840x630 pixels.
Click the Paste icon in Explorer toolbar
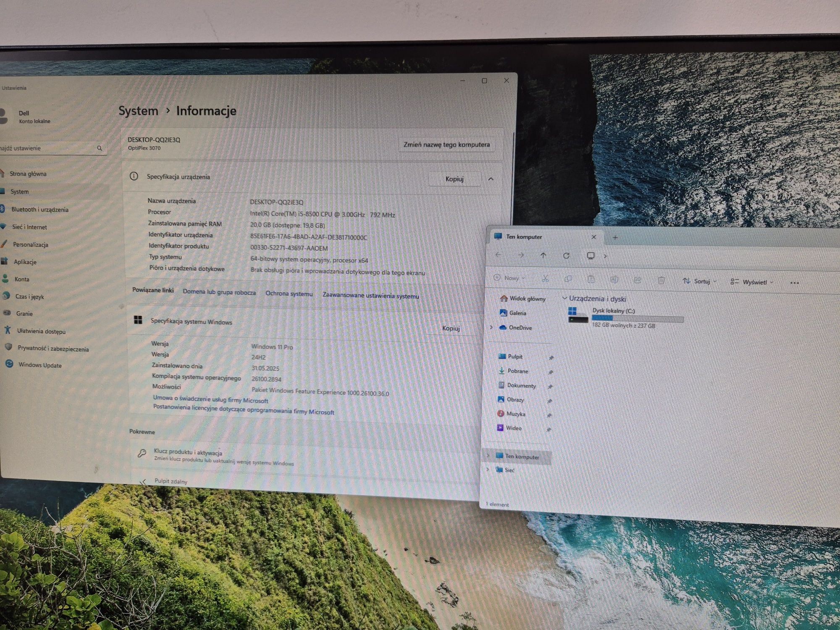point(591,279)
